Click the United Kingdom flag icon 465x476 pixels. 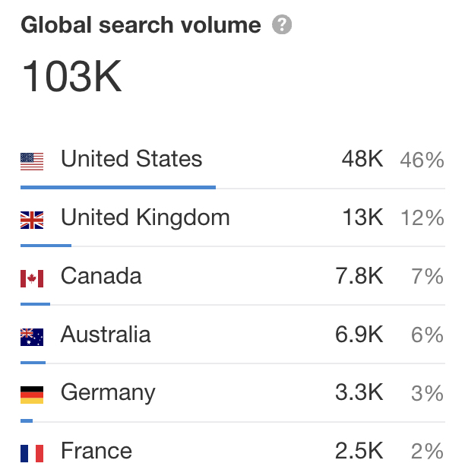click(x=32, y=220)
